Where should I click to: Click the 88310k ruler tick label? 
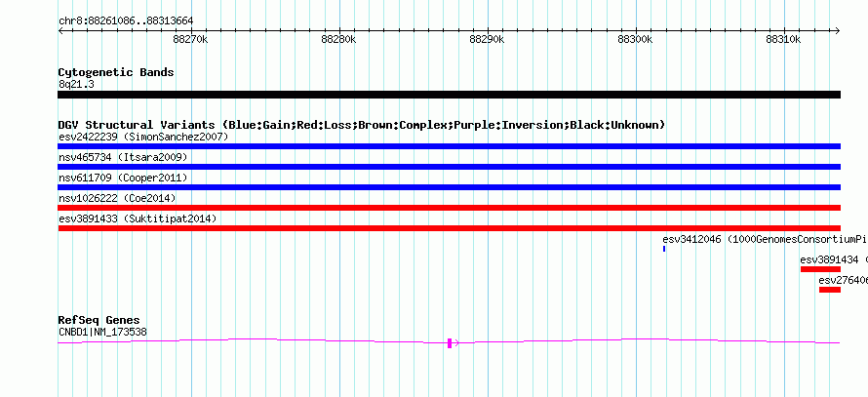click(784, 40)
